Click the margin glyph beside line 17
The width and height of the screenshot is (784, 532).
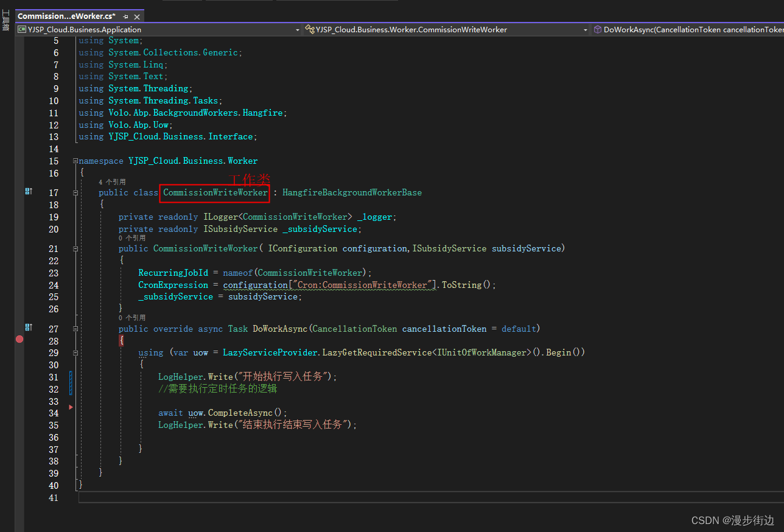[28, 191]
